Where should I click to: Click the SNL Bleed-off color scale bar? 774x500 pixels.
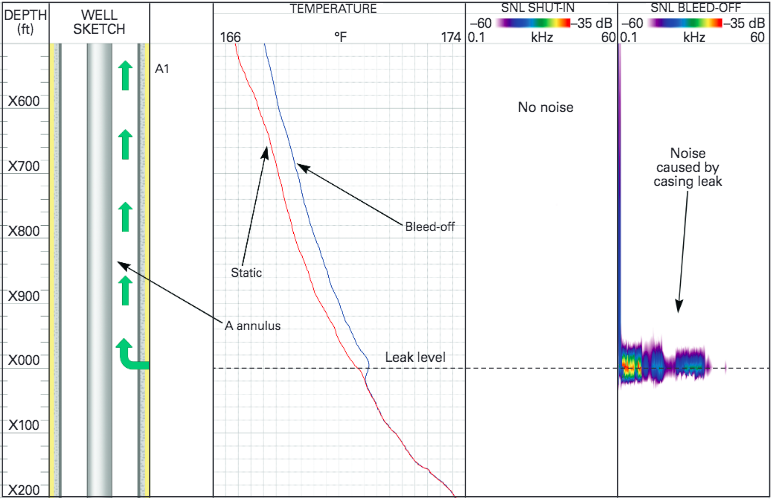685,23
